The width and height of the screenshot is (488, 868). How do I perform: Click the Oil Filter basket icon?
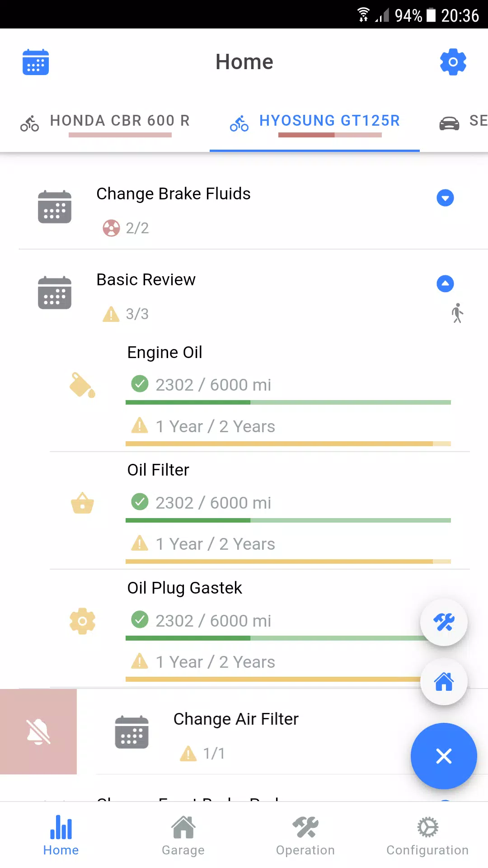click(x=82, y=503)
